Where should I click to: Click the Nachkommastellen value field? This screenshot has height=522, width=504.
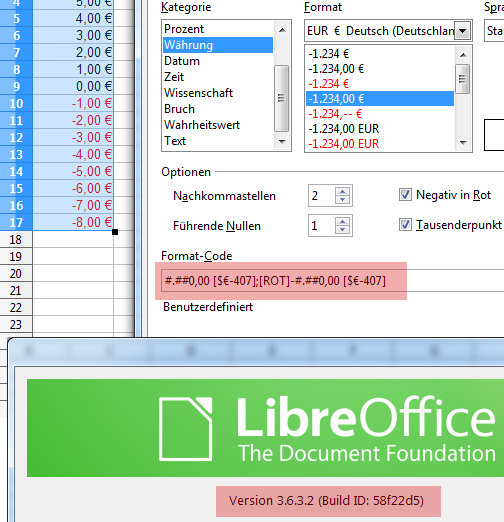click(321, 196)
